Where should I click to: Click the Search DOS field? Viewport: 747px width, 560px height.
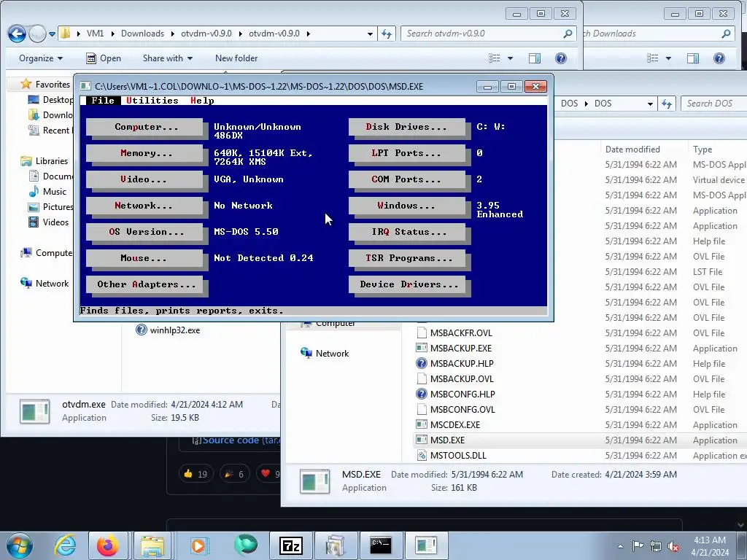714,104
